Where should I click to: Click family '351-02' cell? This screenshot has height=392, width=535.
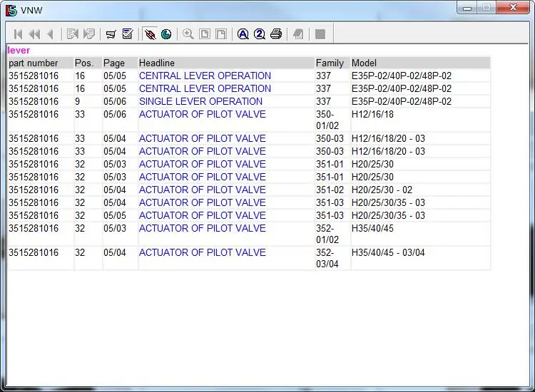[330, 190]
